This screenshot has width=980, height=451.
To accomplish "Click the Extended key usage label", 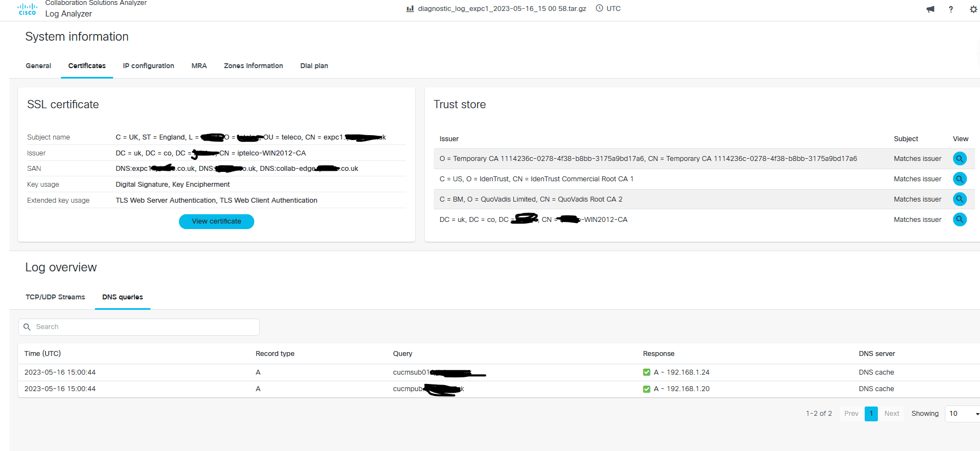I will point(58,201).
